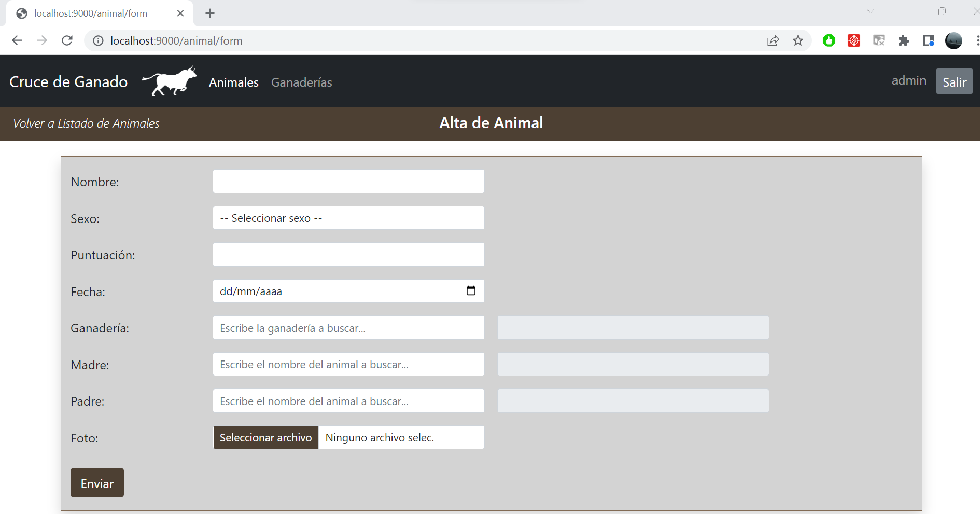Open the translate extension icon

point(879,40)
